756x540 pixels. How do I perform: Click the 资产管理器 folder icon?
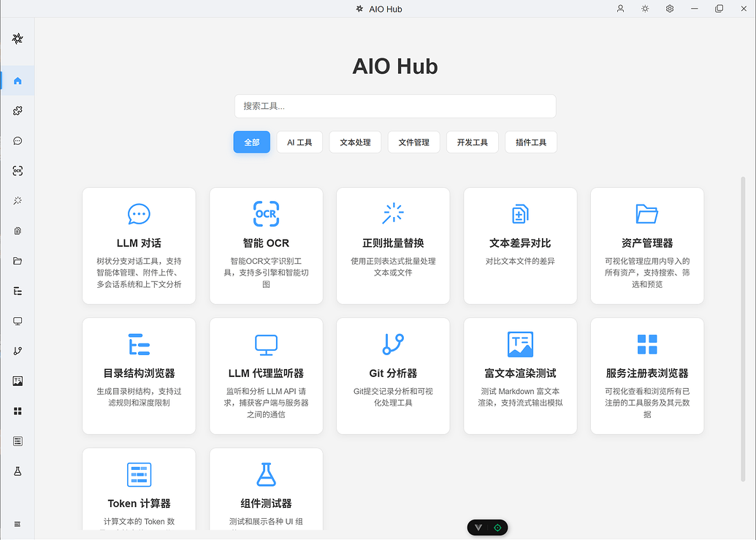(x=647, y=213)
